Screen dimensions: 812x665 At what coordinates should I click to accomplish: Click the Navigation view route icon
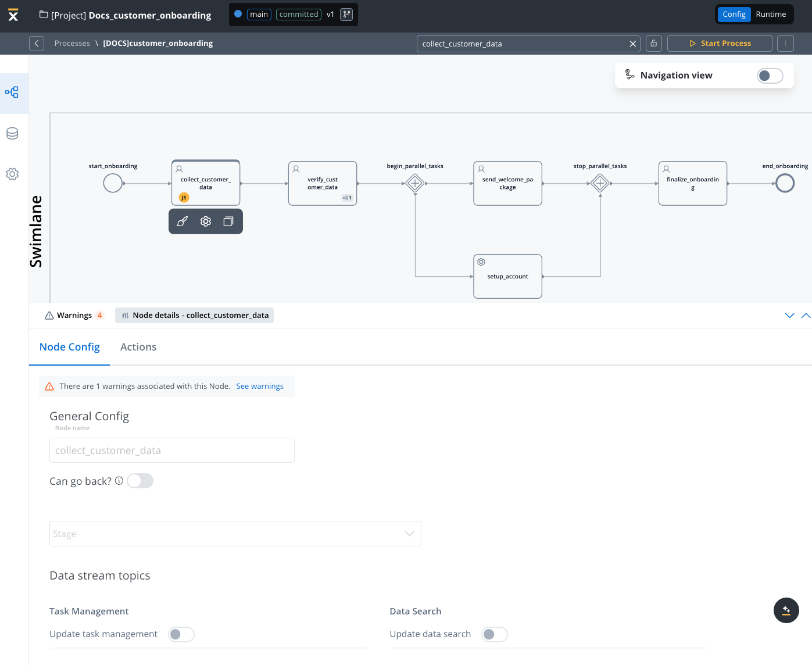point(629,75)
